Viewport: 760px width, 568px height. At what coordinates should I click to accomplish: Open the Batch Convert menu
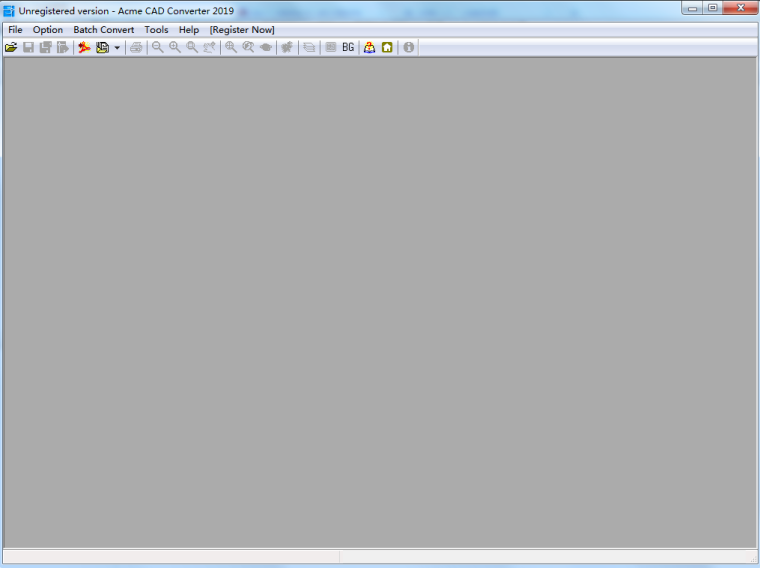[103, 30]
